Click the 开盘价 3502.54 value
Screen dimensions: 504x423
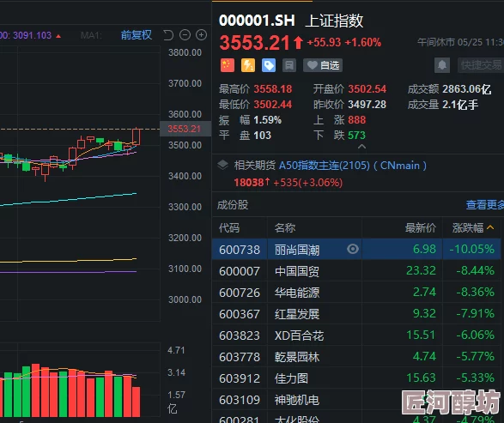[367, 89]
